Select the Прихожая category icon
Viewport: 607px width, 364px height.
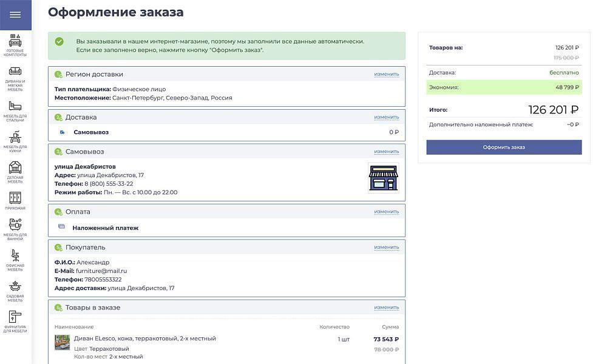coord(15,201)
